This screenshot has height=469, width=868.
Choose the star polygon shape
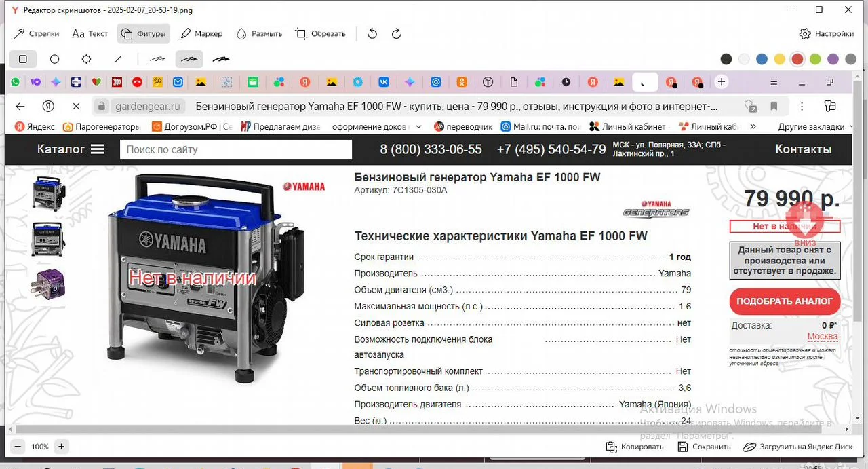click(86, 59)
